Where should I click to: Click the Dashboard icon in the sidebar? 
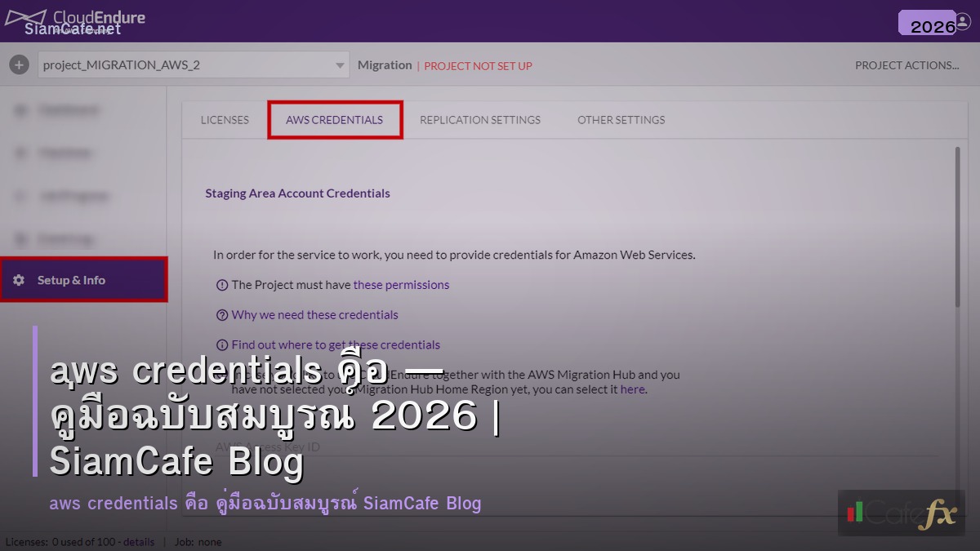(x=20, y=110)
